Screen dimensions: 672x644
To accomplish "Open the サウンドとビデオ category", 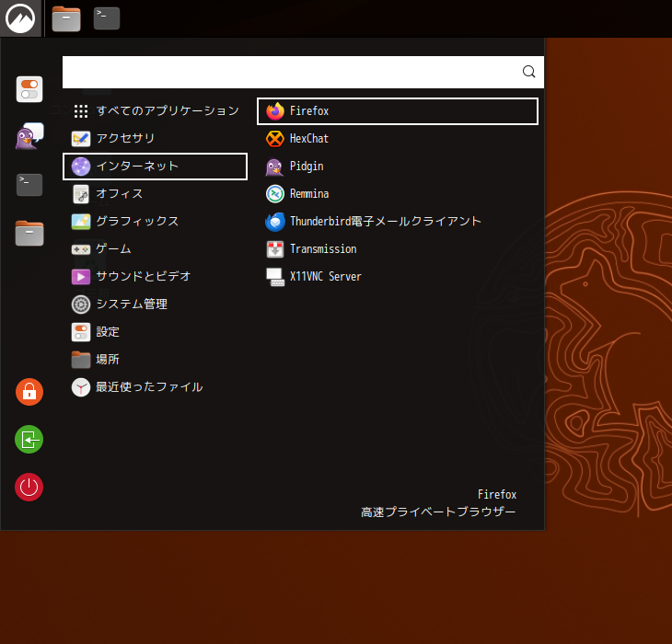I will 156,277.
